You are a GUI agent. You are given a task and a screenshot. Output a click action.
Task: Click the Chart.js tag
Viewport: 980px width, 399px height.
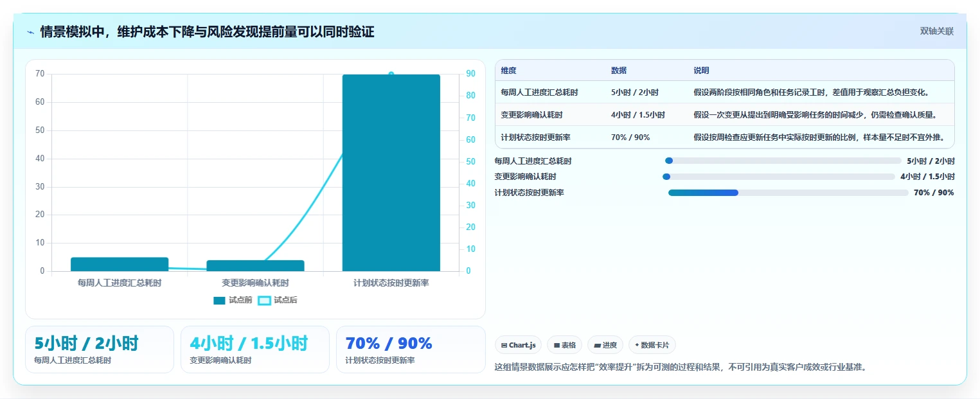coord(518,345)
